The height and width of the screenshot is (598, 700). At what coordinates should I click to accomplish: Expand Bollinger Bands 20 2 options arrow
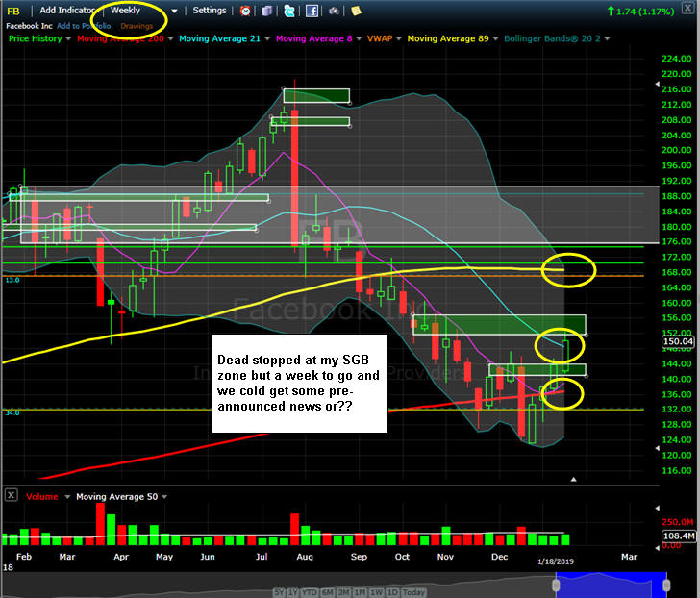607,38
